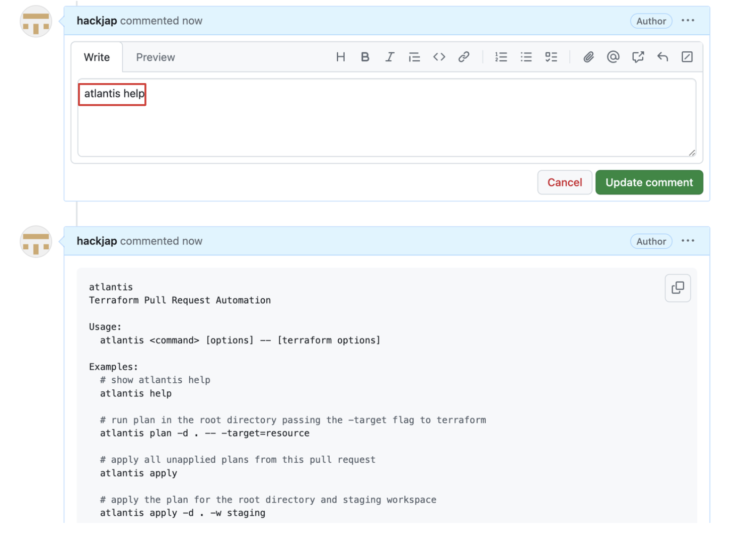Click the 'atlantis <command> [options]' usage line
This screenshot has height=554, width=756.
point(240,340)
